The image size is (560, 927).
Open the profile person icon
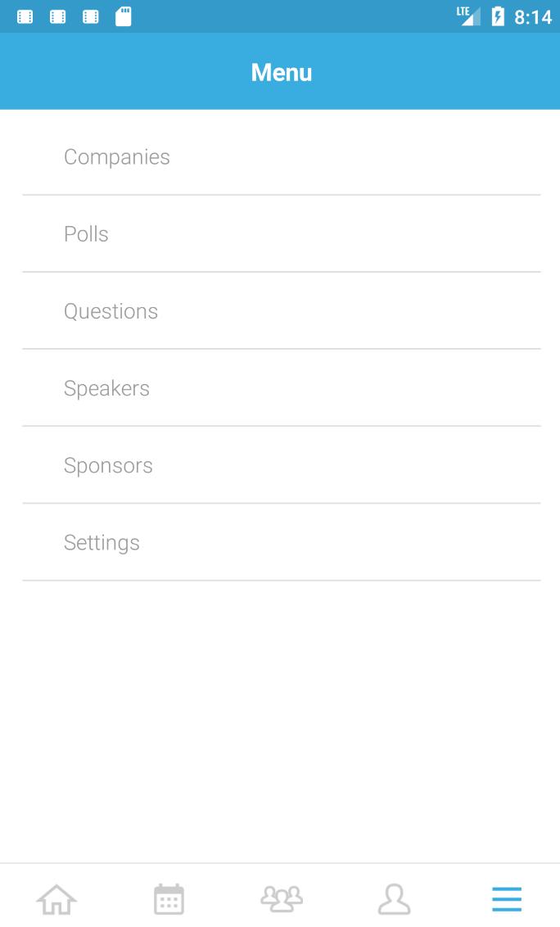click(x=394, y=899)
